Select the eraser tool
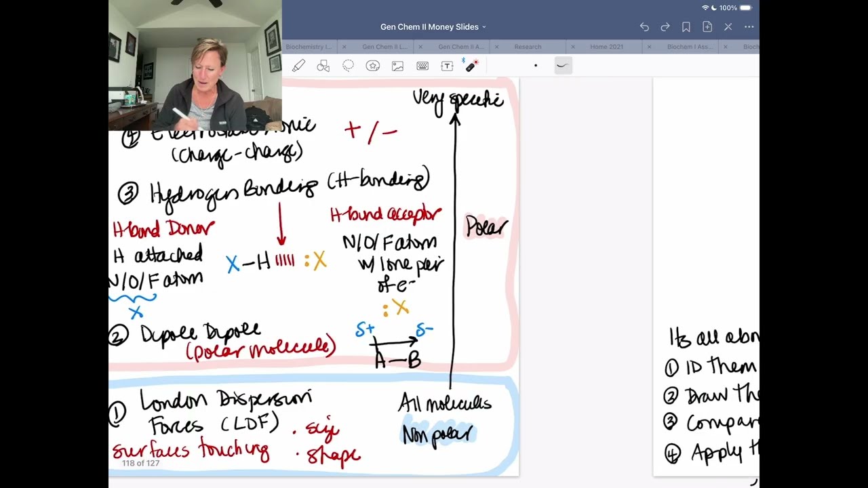This screenshot has width=868, height=488. coord(298,66)
